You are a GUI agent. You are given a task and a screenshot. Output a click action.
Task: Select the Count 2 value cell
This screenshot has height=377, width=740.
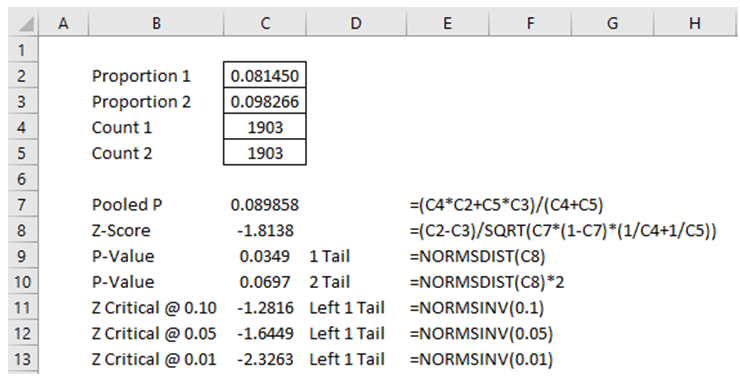(265, 153)
